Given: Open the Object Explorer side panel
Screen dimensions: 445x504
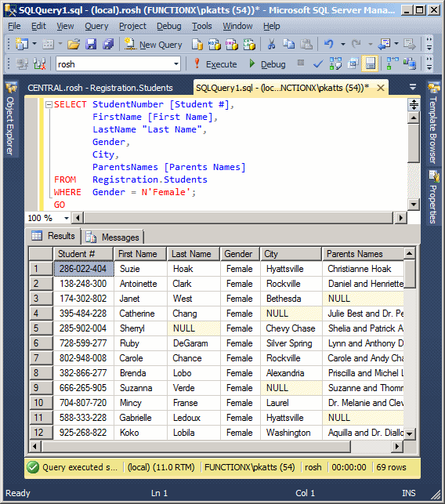Looking at the screenshot, I should coord(11,120).
